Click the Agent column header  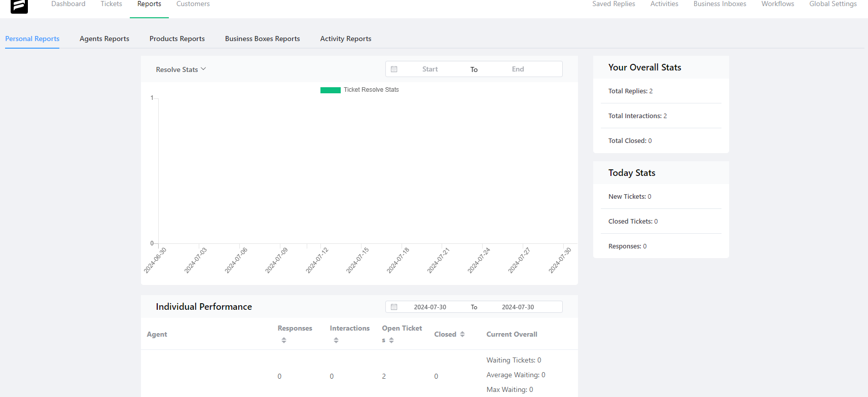157,334
